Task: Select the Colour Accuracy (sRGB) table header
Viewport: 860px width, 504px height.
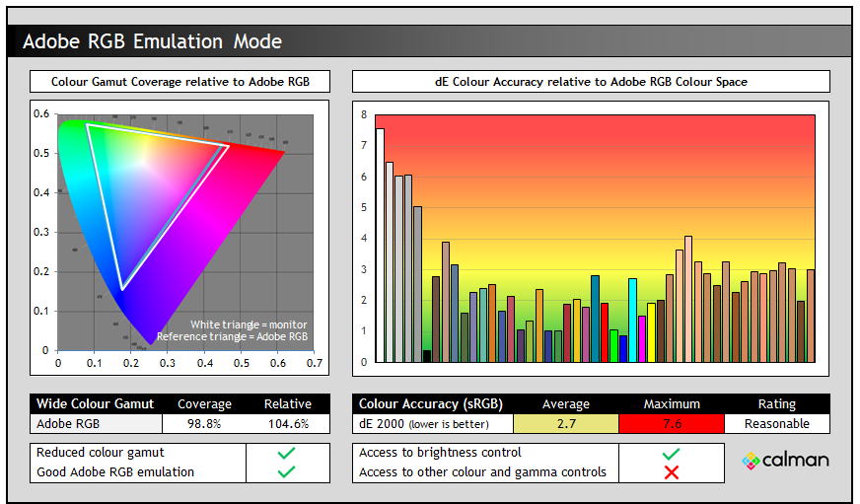Action: click(433, 403)
